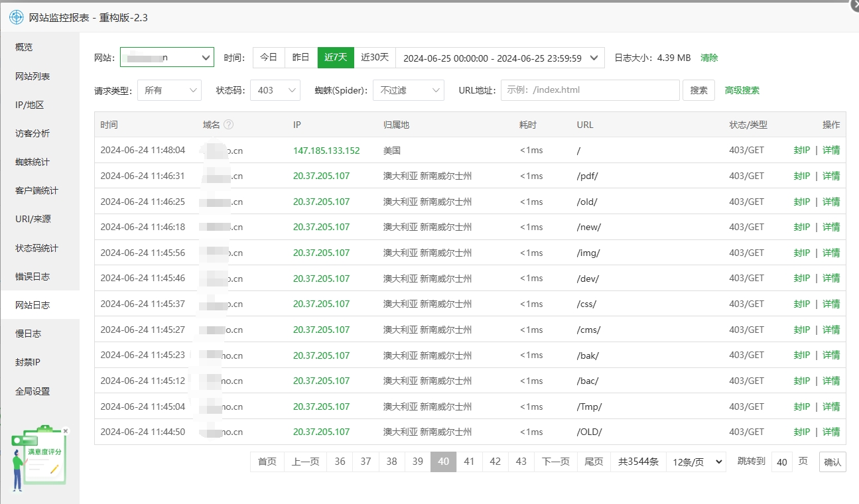Go to 首页 first page
This screenshot has height=504, width=859.
(x=267, y=462)
